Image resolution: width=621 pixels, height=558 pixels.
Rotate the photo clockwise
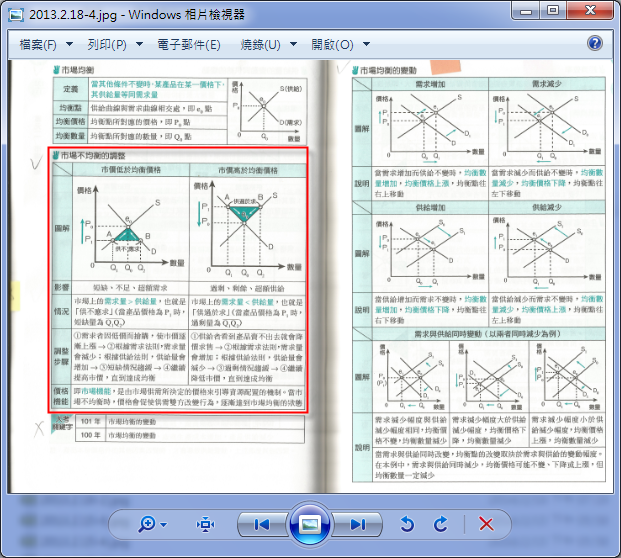coord(440,524)
